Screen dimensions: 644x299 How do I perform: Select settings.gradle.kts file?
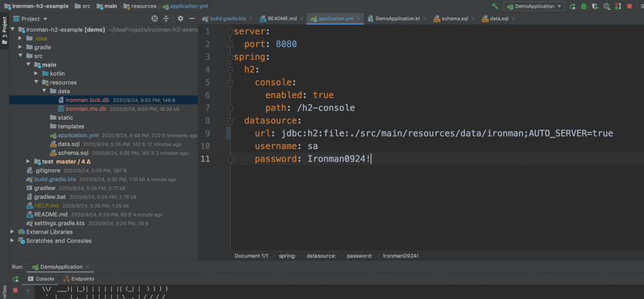pos(59,223)
